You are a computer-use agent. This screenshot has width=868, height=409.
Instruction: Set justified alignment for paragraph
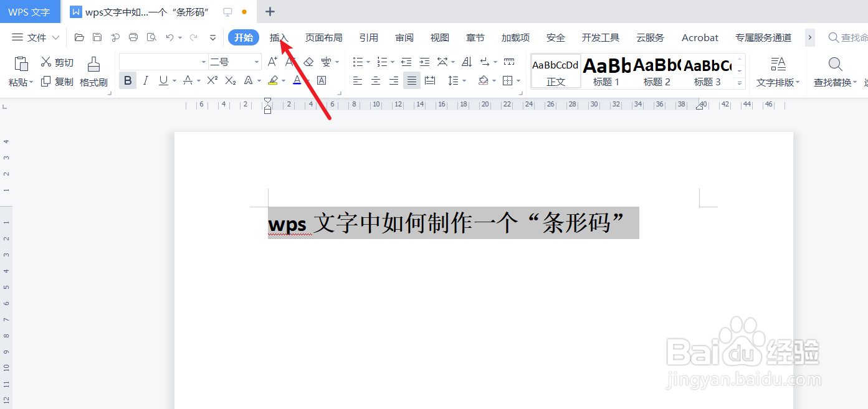[412, 80]
